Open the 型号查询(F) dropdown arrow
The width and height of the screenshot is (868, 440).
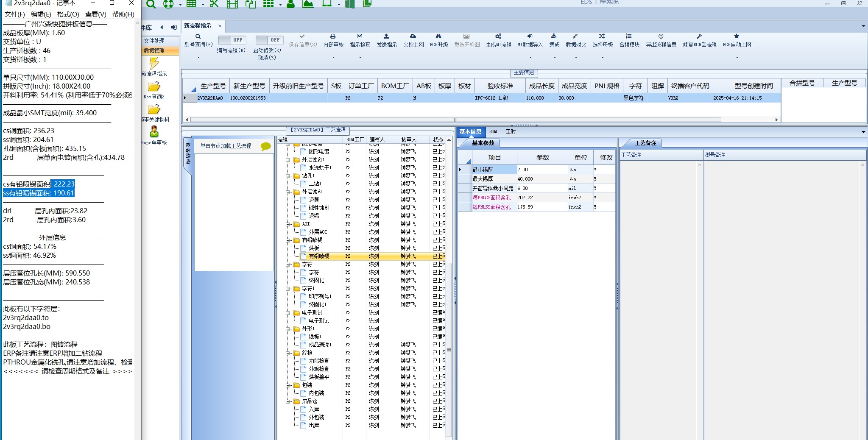[x=198, y=58]
